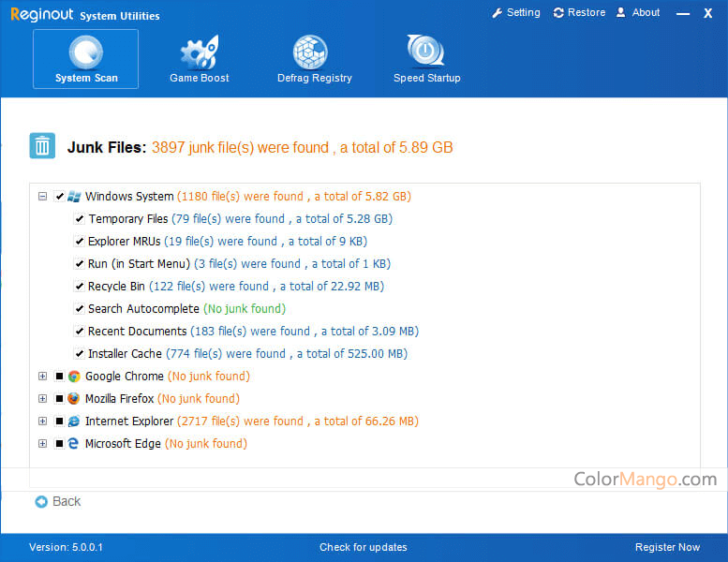The height and width of the screenshot is (562, 728).
Task: Click the Register Now link
Action: coord(667,548)
